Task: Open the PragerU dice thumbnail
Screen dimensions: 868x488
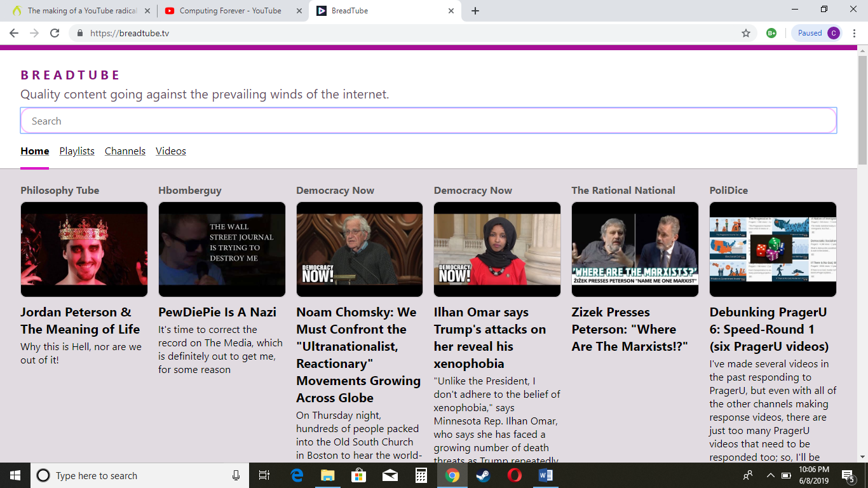Action: coord(773,249)
